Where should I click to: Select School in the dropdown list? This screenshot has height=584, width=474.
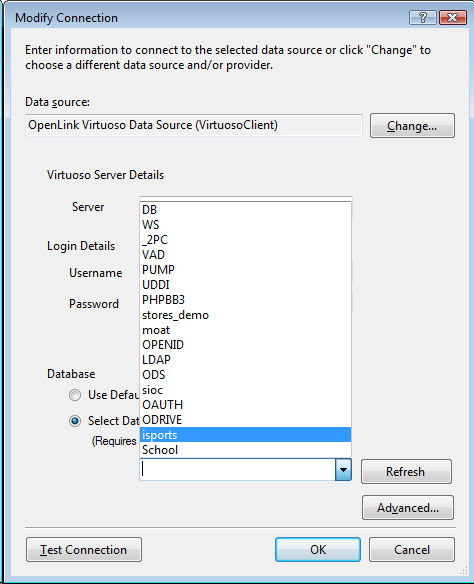245,450
